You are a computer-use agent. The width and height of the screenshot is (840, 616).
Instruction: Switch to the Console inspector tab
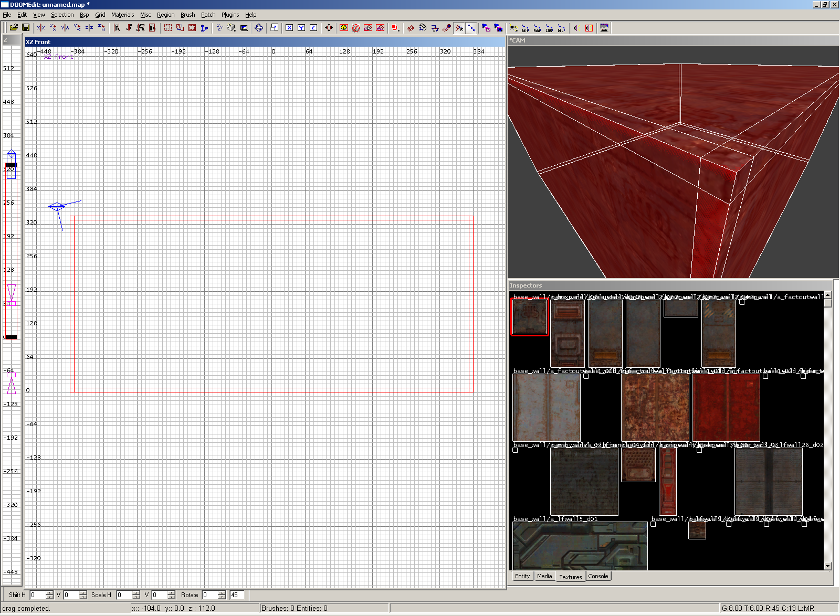(x=598, y=576)
